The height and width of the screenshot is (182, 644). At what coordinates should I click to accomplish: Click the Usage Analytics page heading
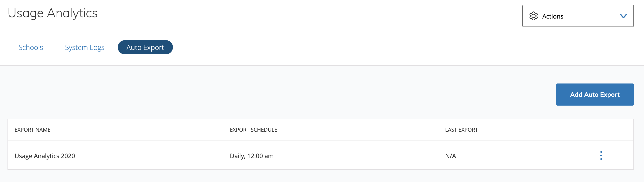(52, 13)
